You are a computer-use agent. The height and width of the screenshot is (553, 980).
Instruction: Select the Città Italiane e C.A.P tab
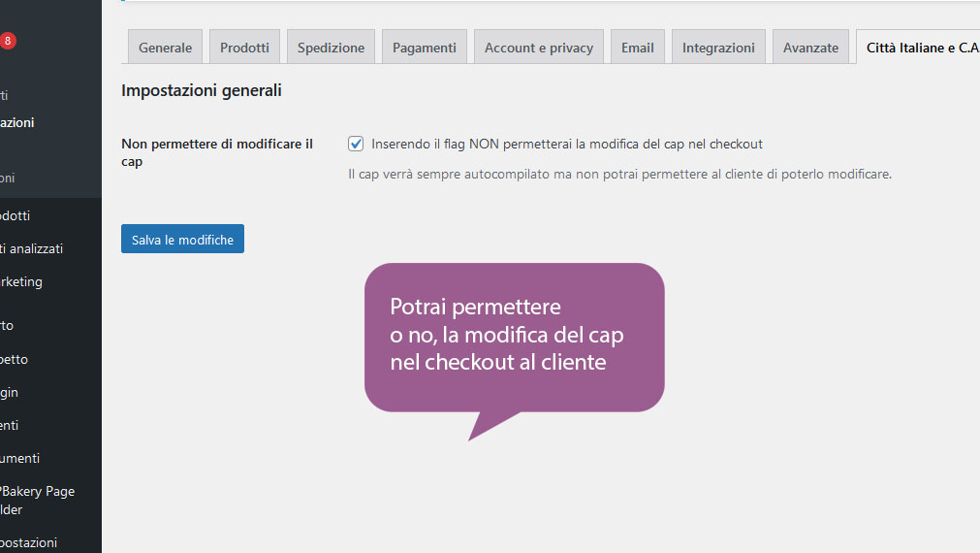coord(919,47)
